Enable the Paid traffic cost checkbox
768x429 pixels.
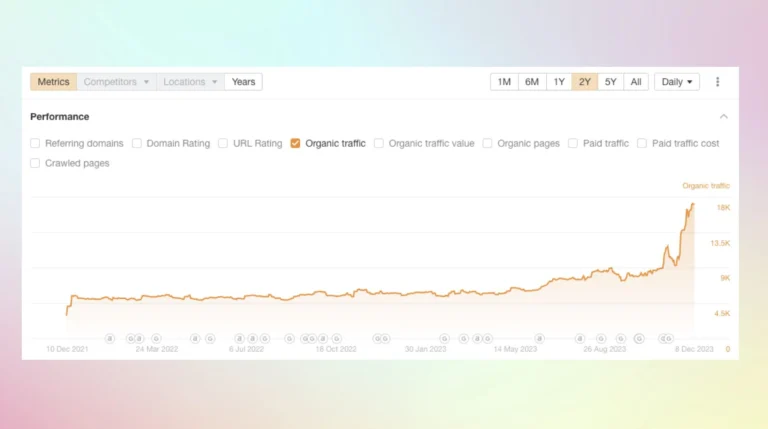pos(642,143)
